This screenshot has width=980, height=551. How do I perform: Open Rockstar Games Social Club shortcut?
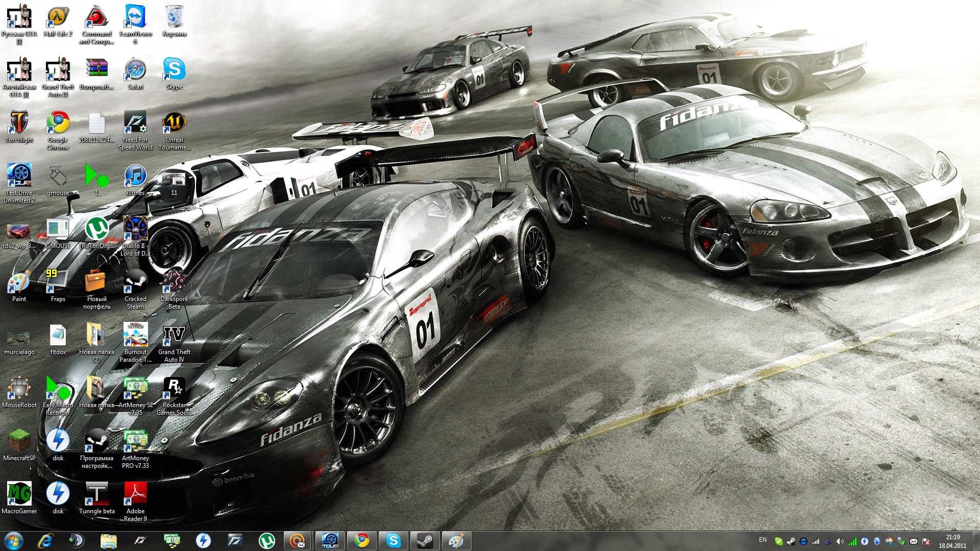pos(174,396)
